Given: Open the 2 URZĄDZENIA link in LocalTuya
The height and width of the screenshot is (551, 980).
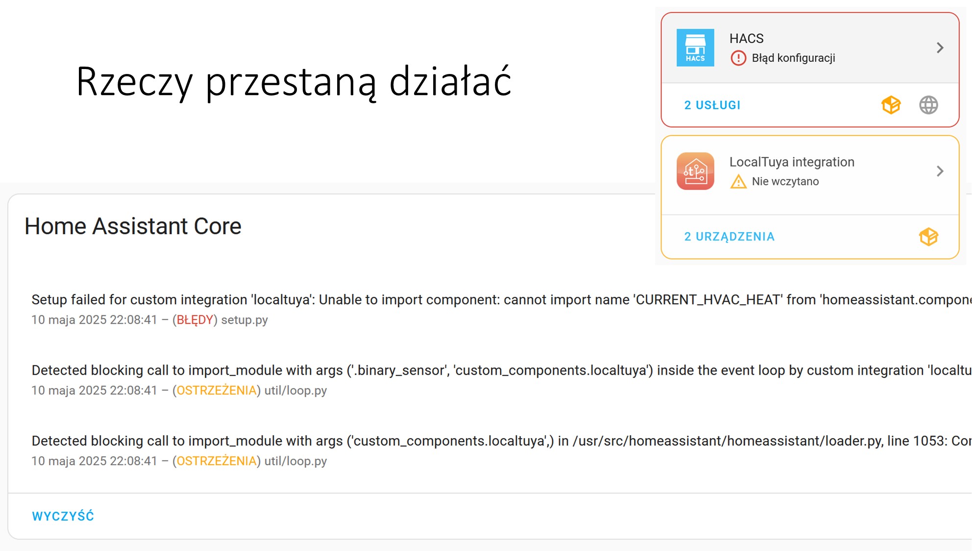Looking at the screenshot, I should tap(729, 237).
